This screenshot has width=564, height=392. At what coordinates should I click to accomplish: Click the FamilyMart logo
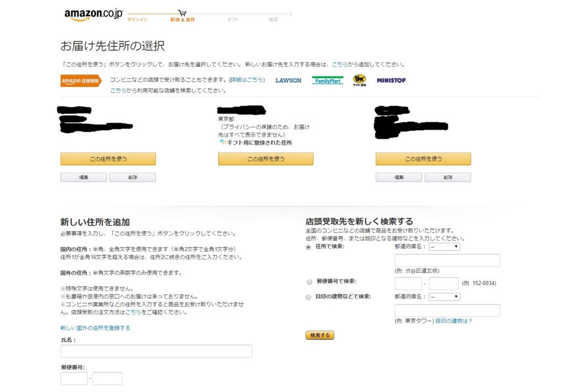(328, 80)
